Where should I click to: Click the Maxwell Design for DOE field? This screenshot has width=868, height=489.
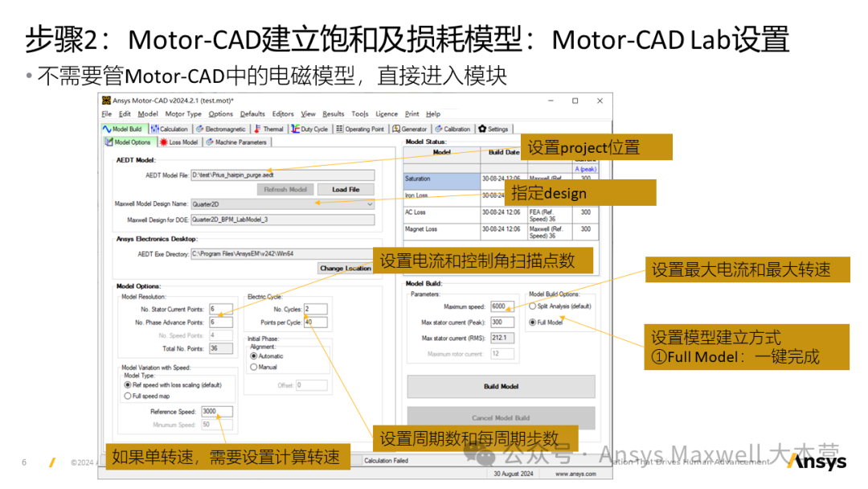click(282, 220)
